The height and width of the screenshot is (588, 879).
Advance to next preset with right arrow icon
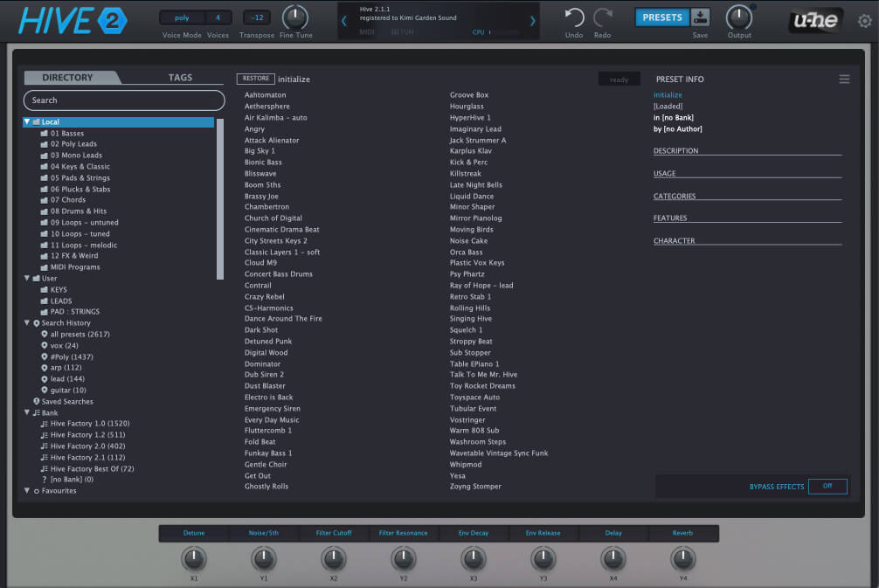[533, 21]
